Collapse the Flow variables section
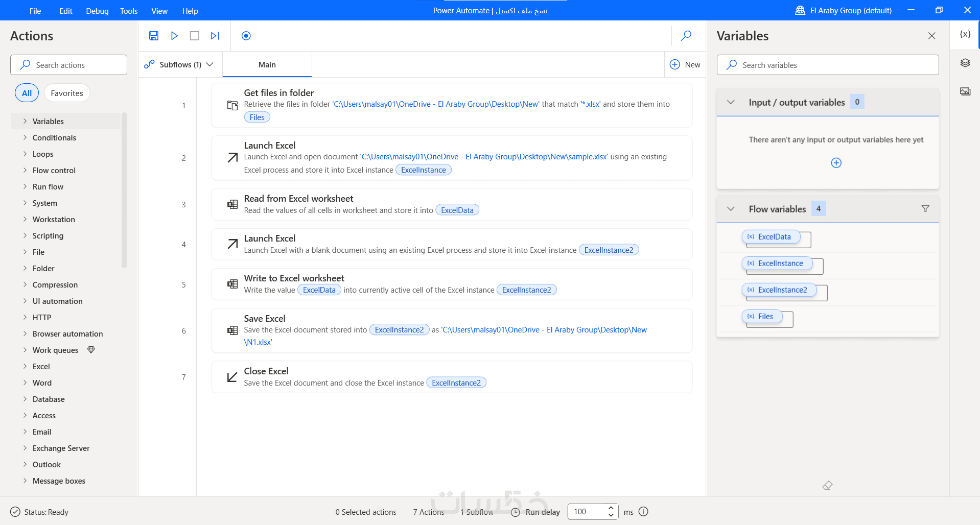The image size is (980, 525). (x=731, y=209)
